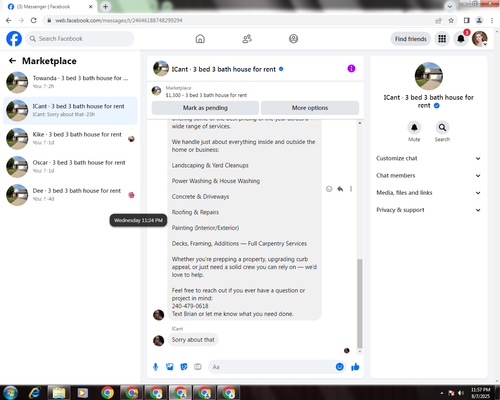This screenshot has width=500, height=400.
Task: Open the Facebook menu grid icon
Action: (442, 39)
